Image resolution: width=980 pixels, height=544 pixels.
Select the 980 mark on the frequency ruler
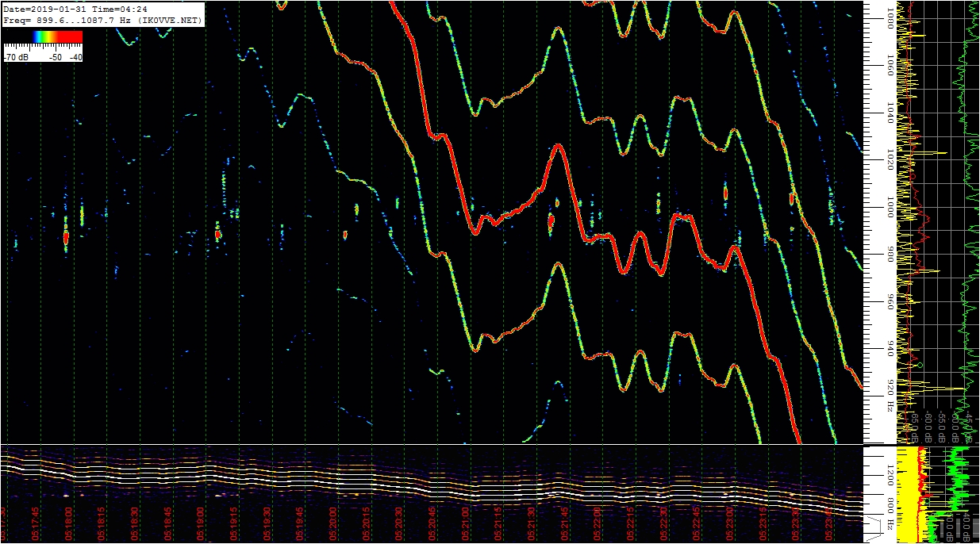click(891, 255)
